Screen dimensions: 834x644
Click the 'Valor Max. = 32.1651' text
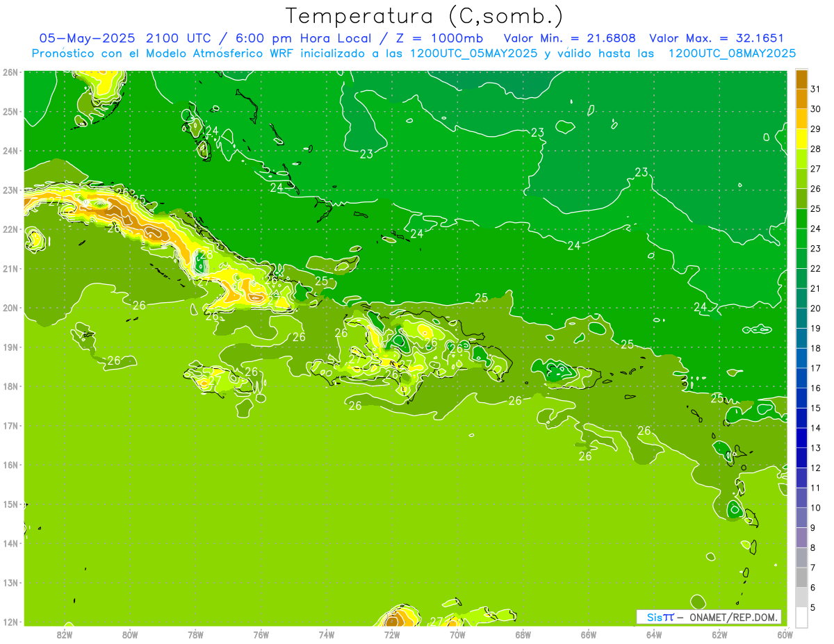pyautogui.click(x=717, y=38)
